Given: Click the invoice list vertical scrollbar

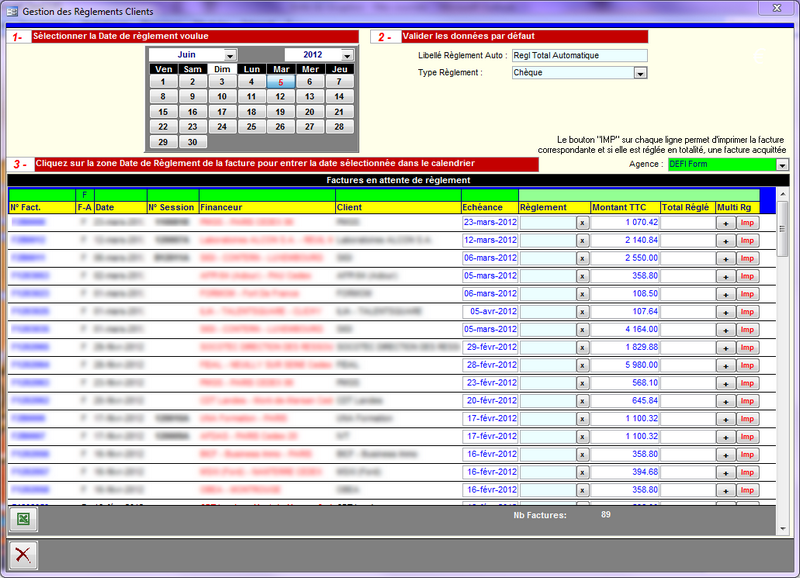Looking at the screenshot, I should [x=784, y=350].
